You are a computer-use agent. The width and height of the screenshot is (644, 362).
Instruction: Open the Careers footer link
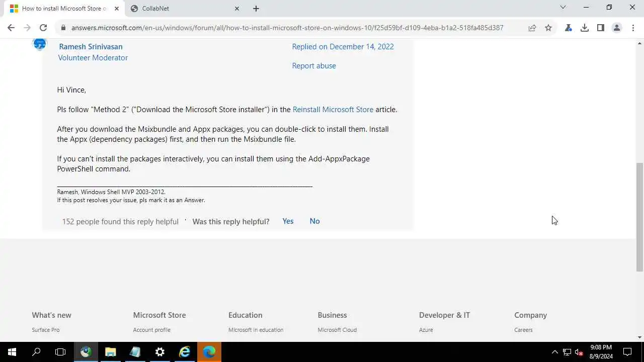coord(523,330)
